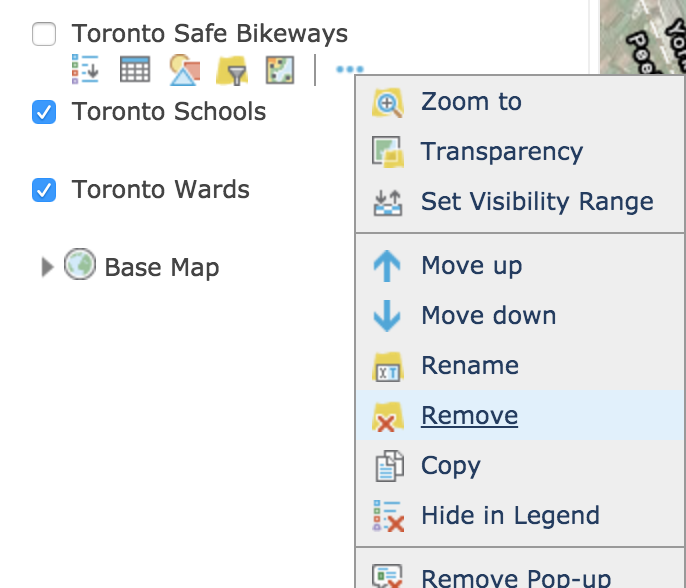This screenshot has height=588, width=686.
Task: Open the Filter funnel icon
Action: point(232,70)
